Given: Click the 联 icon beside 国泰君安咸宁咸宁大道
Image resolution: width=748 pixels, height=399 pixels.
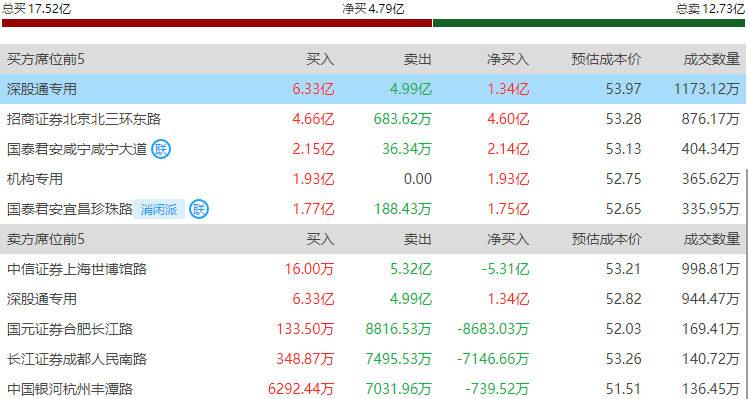Looking at the screenshot, I should 161,149.
